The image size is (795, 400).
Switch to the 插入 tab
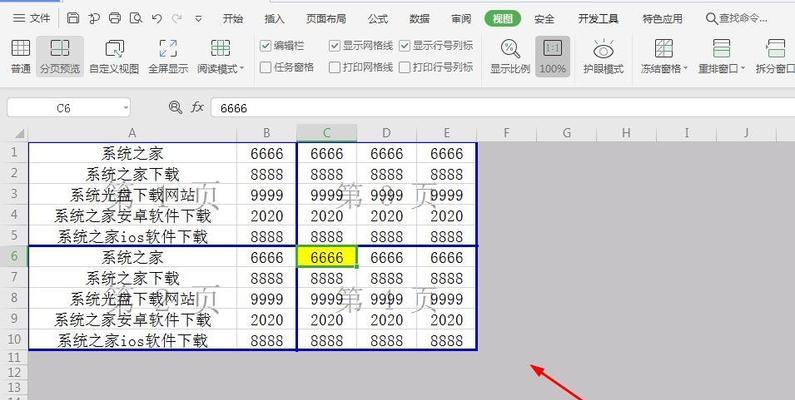click(x=274, y=19)
